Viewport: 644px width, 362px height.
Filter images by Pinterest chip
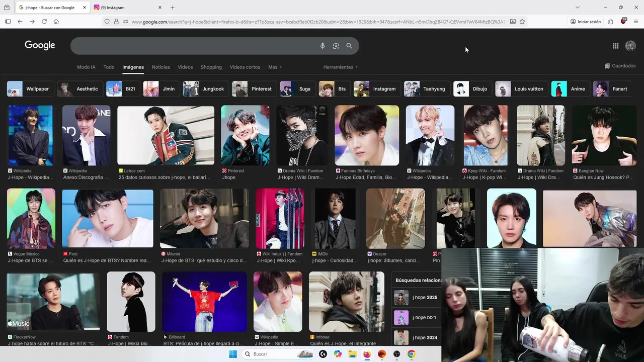click(x=254, y=89)
